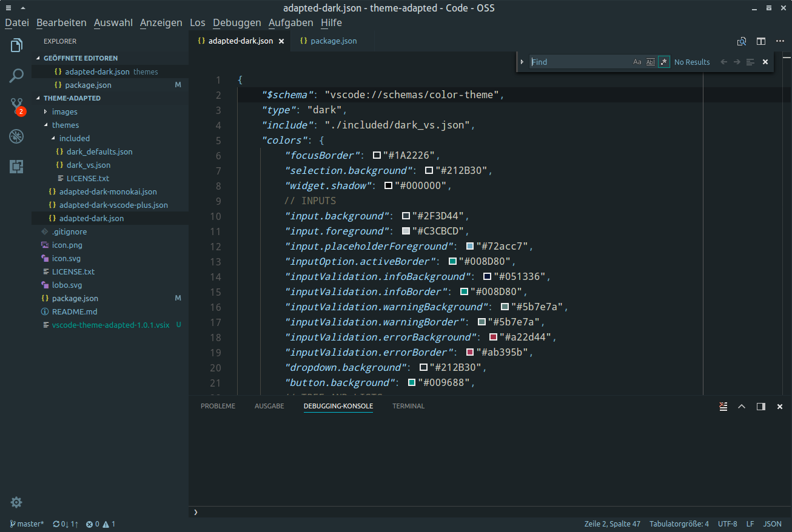The width and height of the screenshot is (792, 532).
Task: Click the Open Changes icon in editor toolbar
Action: tap(741, 41)
